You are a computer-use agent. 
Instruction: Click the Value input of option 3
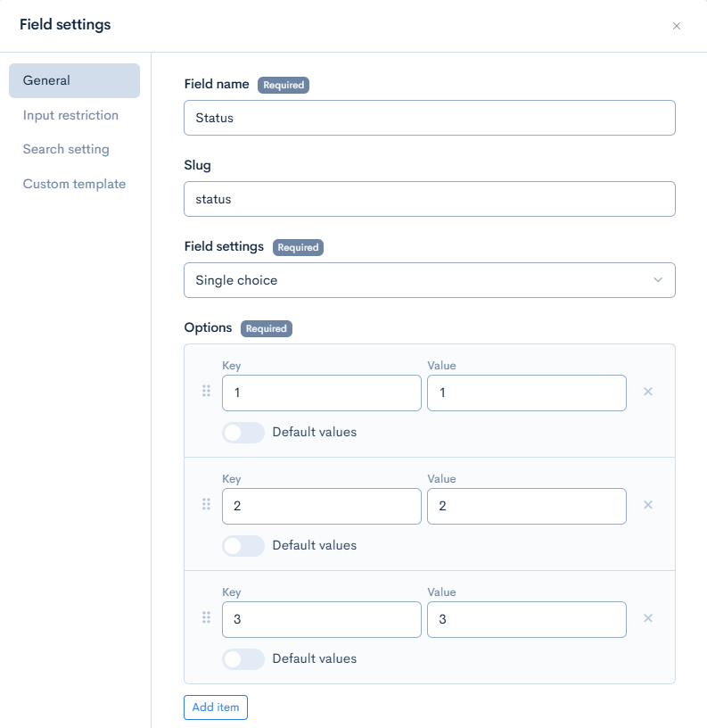pos(526,619)
